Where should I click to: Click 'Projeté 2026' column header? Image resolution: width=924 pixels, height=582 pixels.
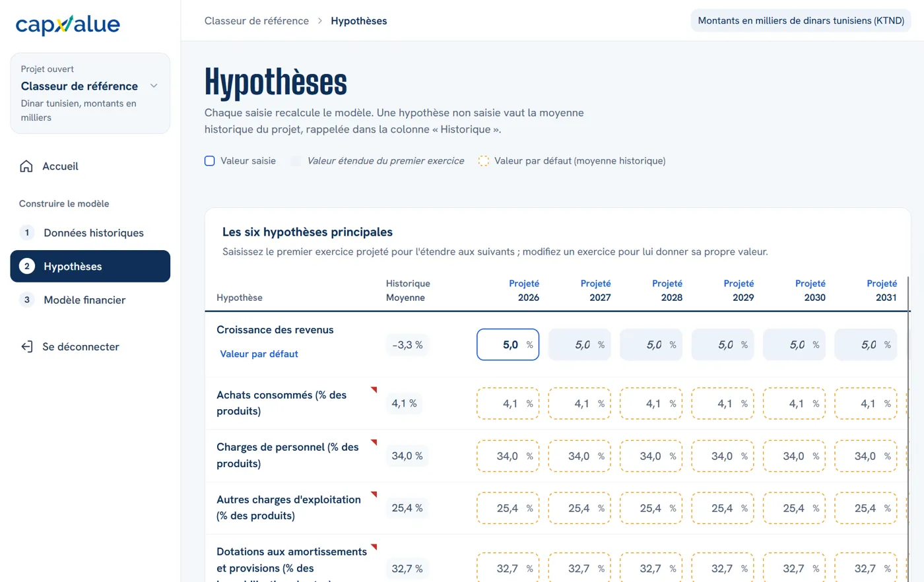(x=524, y=290)
